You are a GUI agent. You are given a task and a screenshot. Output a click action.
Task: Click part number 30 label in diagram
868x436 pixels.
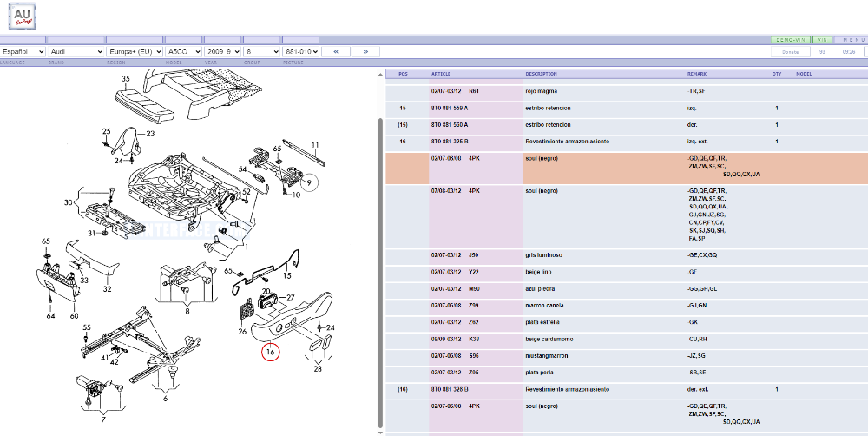click(68, 202)
